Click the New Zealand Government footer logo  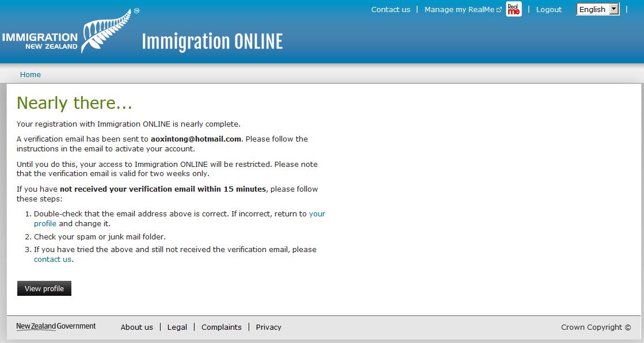click(x=56, y=326)
